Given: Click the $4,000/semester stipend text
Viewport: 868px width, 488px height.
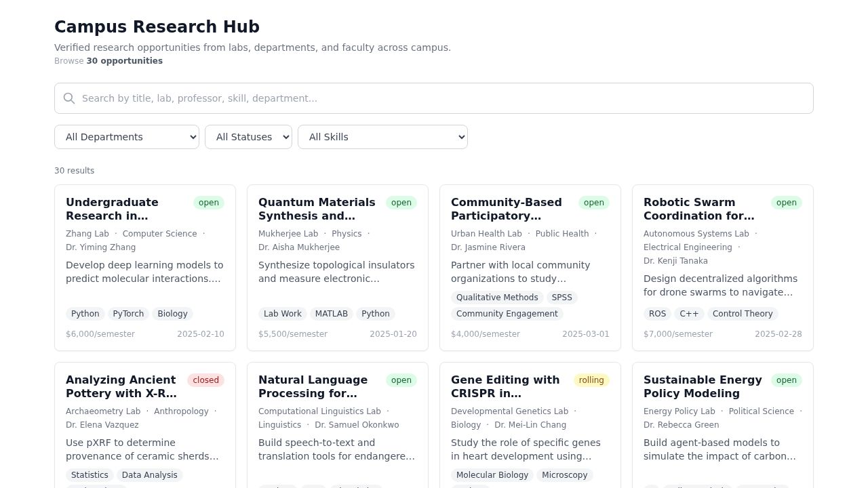Looking at the screenshot, I should coord(486,334).
